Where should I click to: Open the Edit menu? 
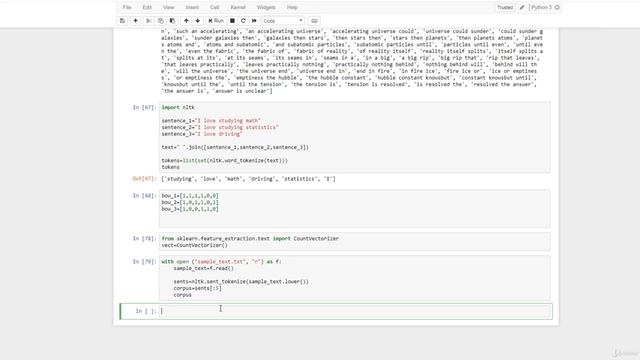coord(147,7)
